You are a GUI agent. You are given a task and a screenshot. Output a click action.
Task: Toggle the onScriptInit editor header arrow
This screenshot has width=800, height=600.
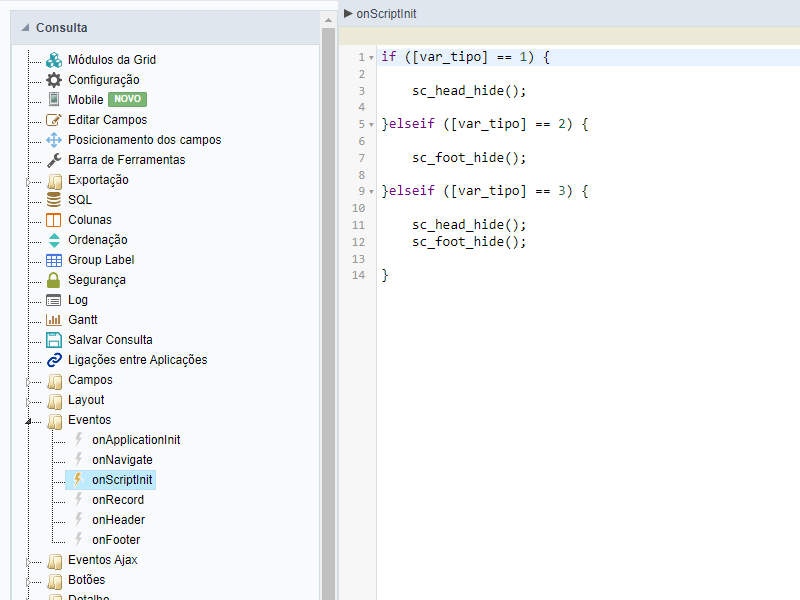(348, 13)
